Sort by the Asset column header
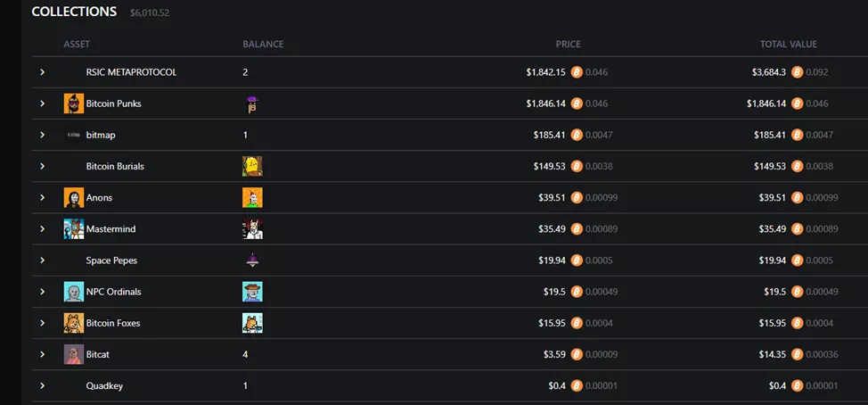This screenshot has width=868, height=405. coord(77,44)
